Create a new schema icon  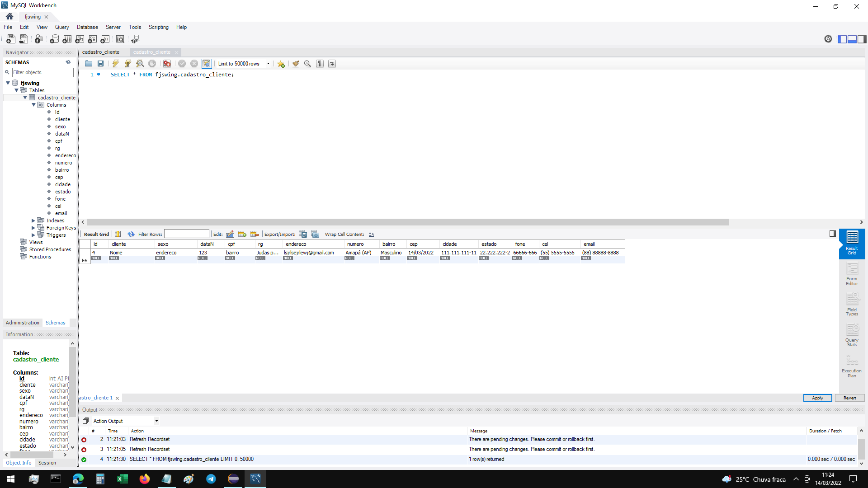pyautogui.click(x=54, y=39)
